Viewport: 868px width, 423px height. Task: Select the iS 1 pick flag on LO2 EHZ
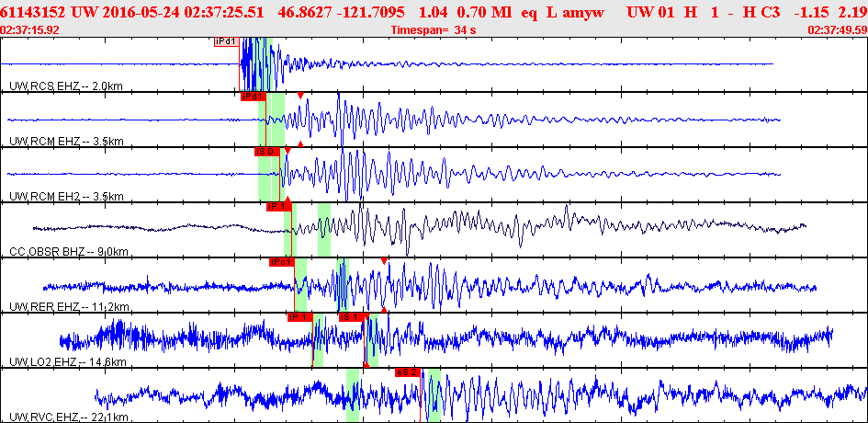(352, 317)
